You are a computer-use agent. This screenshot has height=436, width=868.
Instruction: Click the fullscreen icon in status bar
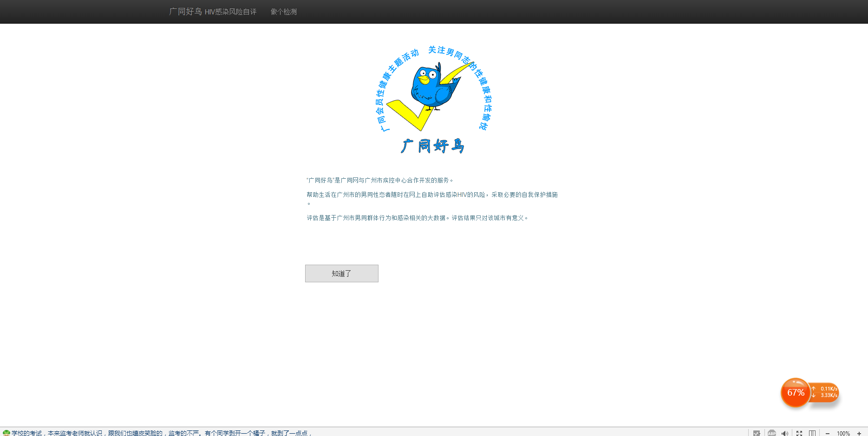click(799, 433)
